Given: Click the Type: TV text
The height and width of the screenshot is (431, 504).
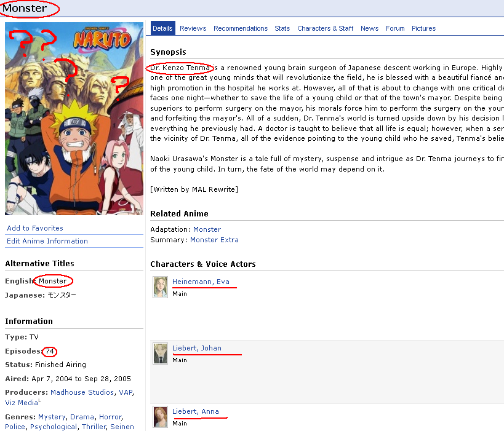Looking at the screenshot, I should tap(22, 337).
